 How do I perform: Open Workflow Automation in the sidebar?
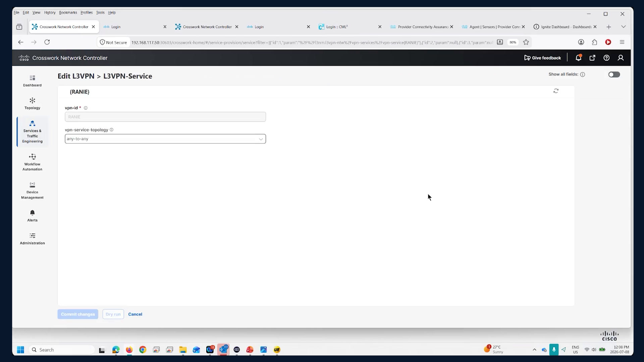pyautogui.click(x=32, y=162)
